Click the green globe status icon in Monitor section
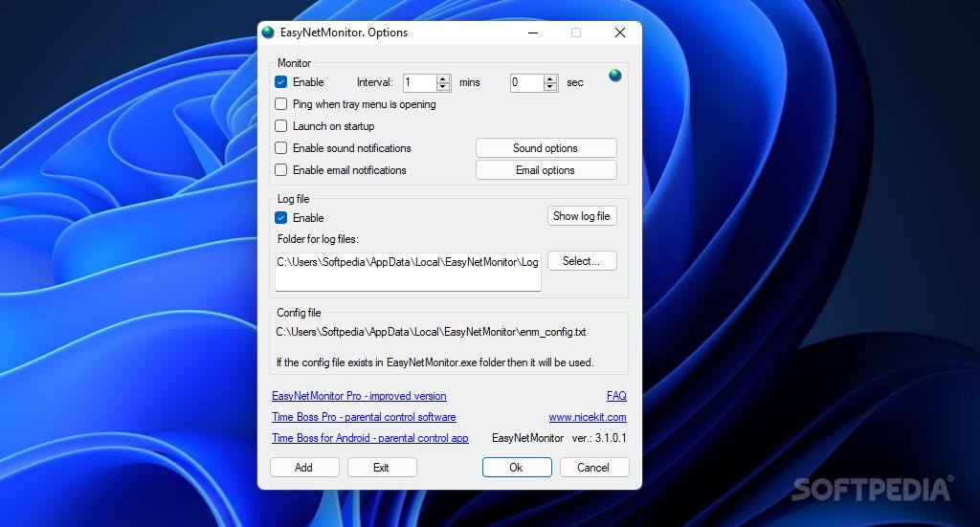The image size is (980, 527). pos(615,76)
